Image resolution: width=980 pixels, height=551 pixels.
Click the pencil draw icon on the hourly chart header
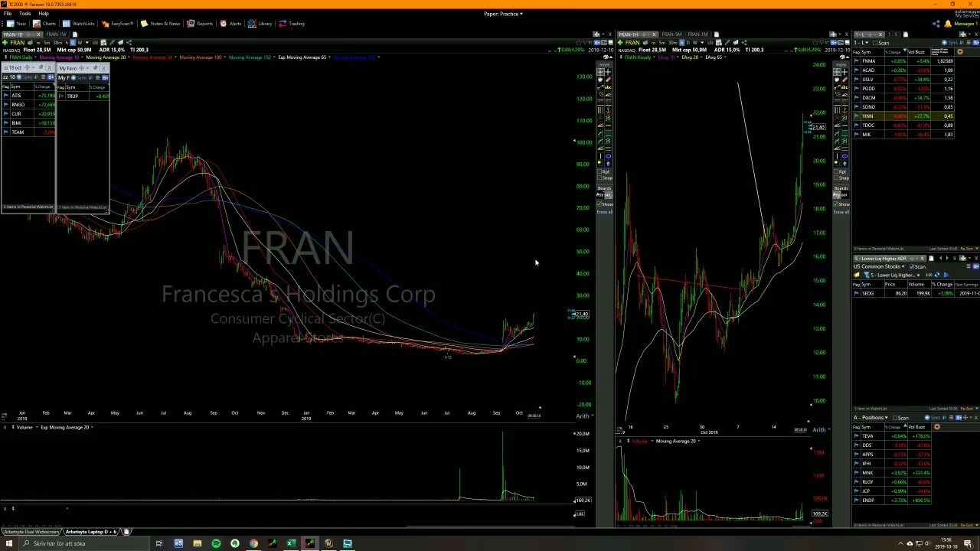pyautogui.click(x=727, y=43)
